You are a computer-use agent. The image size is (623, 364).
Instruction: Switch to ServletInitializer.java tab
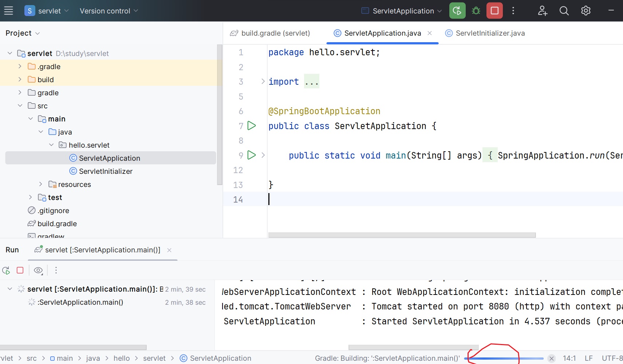click(x=485, y=33)
